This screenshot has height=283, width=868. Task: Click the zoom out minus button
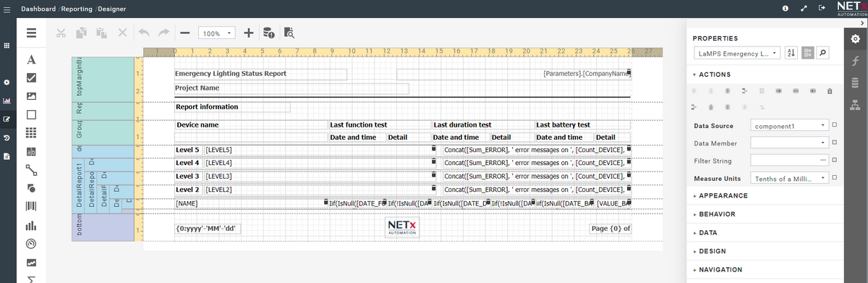pos(185,33)
